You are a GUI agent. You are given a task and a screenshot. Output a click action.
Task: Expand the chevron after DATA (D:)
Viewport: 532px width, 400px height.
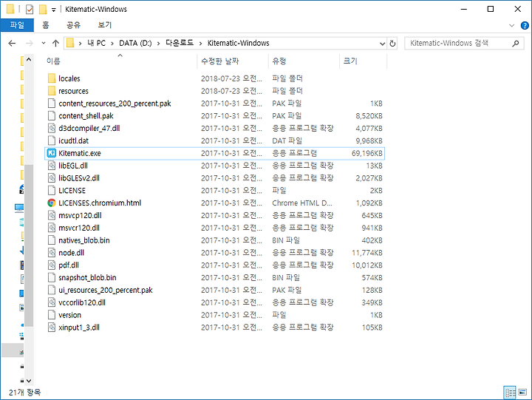[x=158, y=44]
